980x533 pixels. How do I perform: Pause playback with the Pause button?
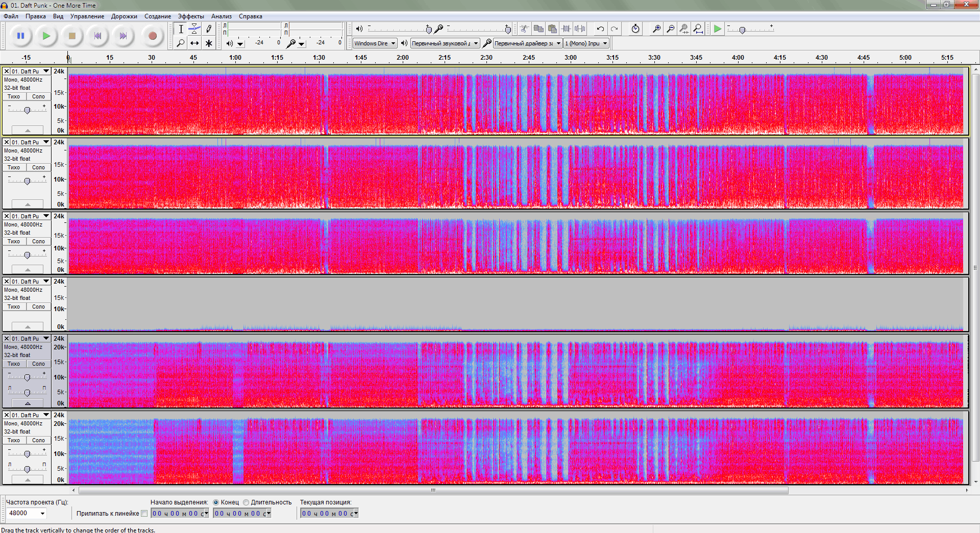click(x=21, y=36)
